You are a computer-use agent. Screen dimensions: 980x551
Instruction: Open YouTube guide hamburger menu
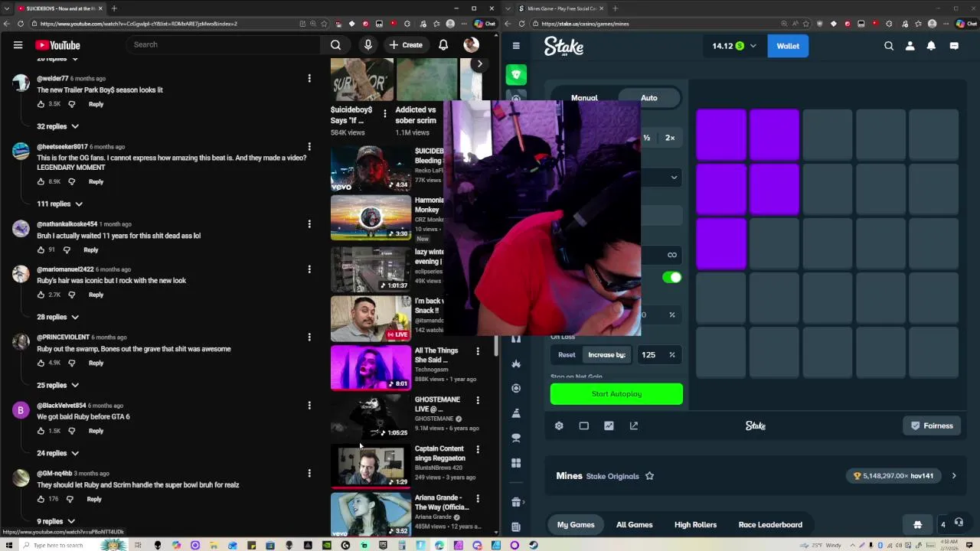coord(18,45)
